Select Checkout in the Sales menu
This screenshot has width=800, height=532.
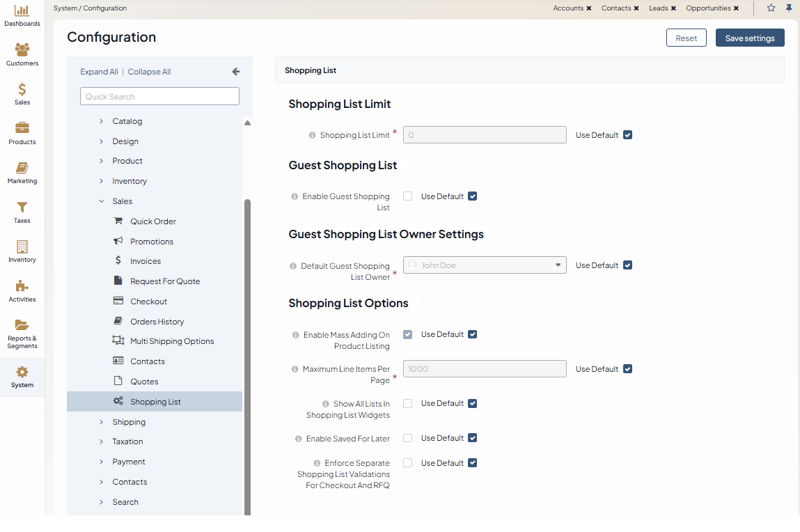(148, 302)
